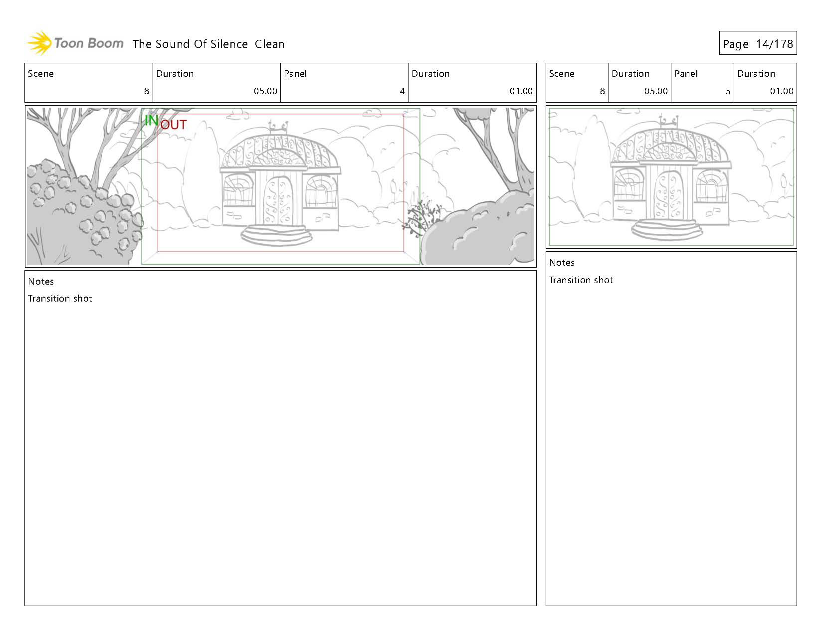The image size is (823, 644).
Task: Select scene number '8' in the left table
Action: pos(146,91)
